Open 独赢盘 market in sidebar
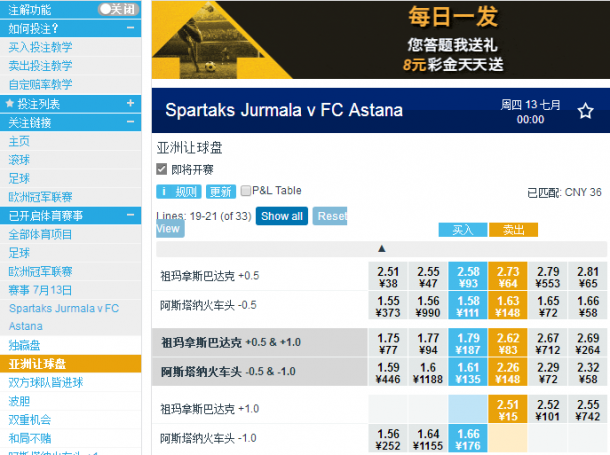Screen dimensions: 610x455 pyautogui.click(x=24, y=345)
